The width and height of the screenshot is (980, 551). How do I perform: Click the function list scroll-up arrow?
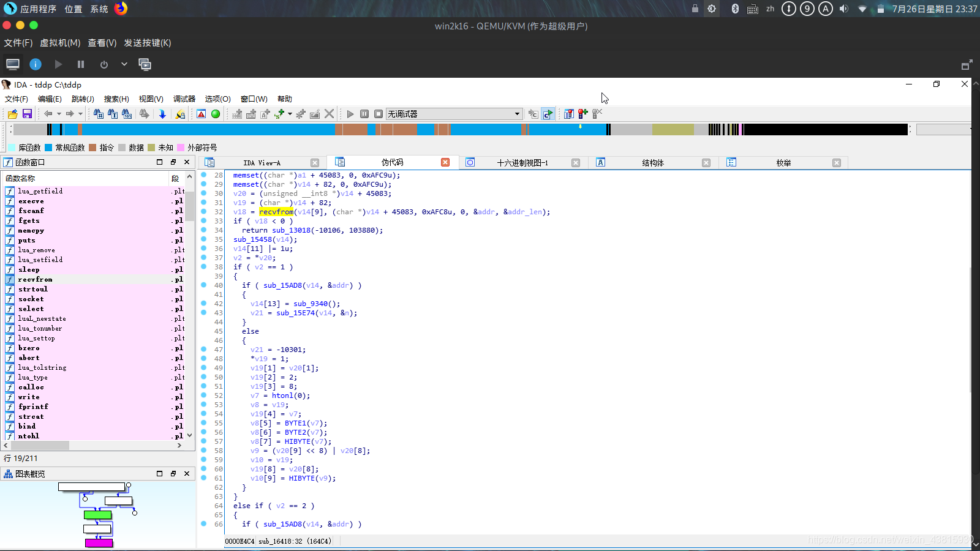pos(190,176)
